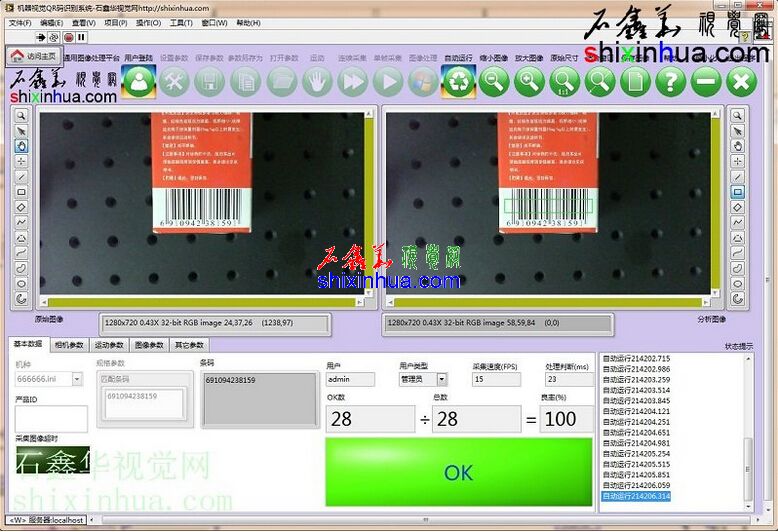Click horizontal scrollbar under analysis image
Image resolution: width=778 pixels, height=532 pixels.
549,302
